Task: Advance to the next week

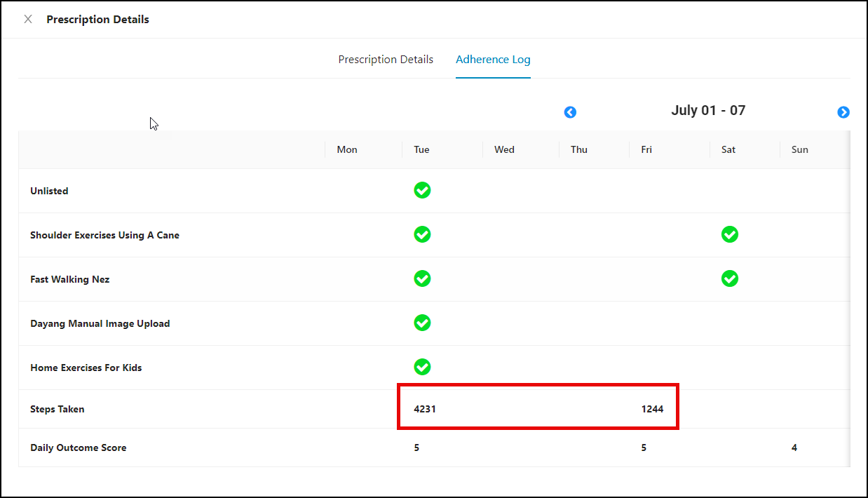Action: pos(843,112)
